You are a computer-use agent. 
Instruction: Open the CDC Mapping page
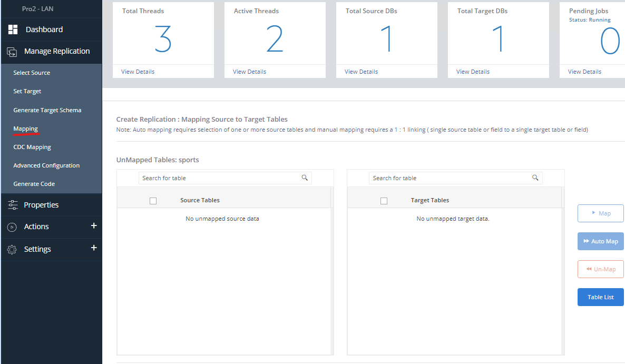click(x=32, y=147)
